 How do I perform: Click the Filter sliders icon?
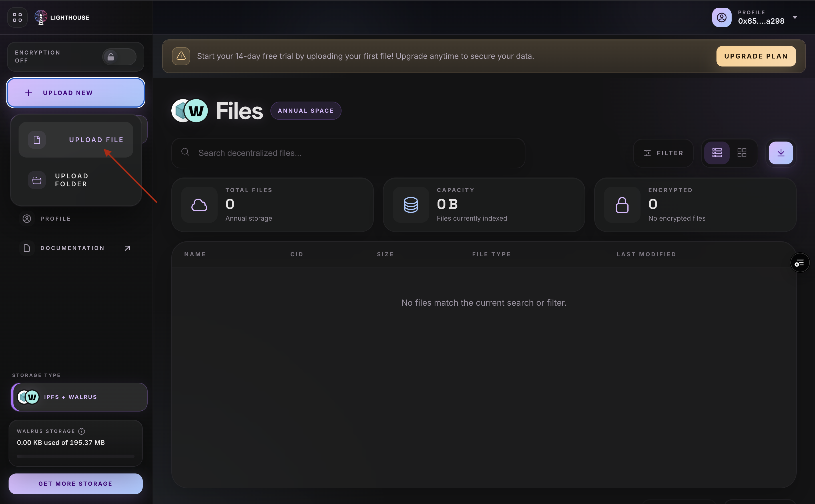(647, 153)
